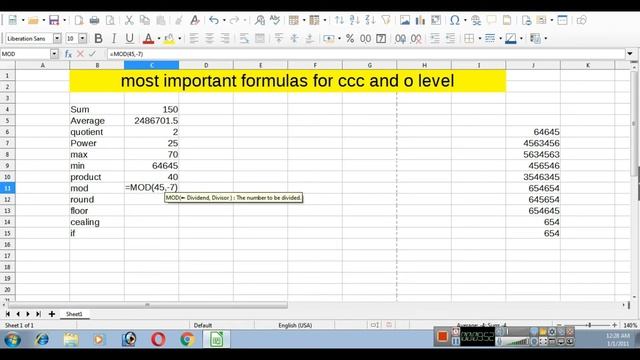The height and width of the screenshot is (360, 640).
Task: Open Find and Replace tool
Action: [260, 20]
